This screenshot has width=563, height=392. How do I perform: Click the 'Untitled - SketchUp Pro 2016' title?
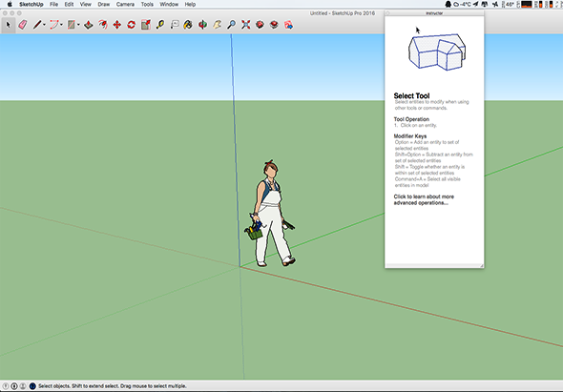343,13
